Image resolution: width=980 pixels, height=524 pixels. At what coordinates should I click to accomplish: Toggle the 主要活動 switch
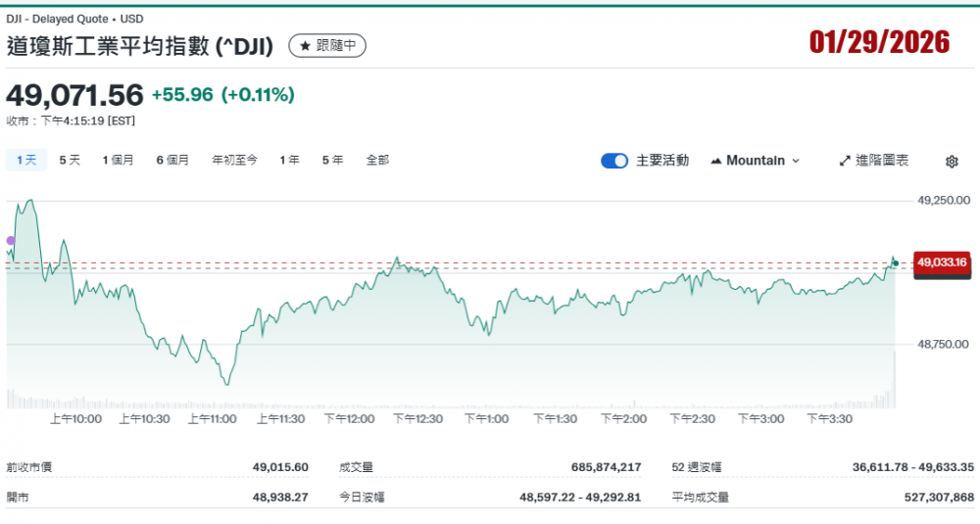coord(614,161)
